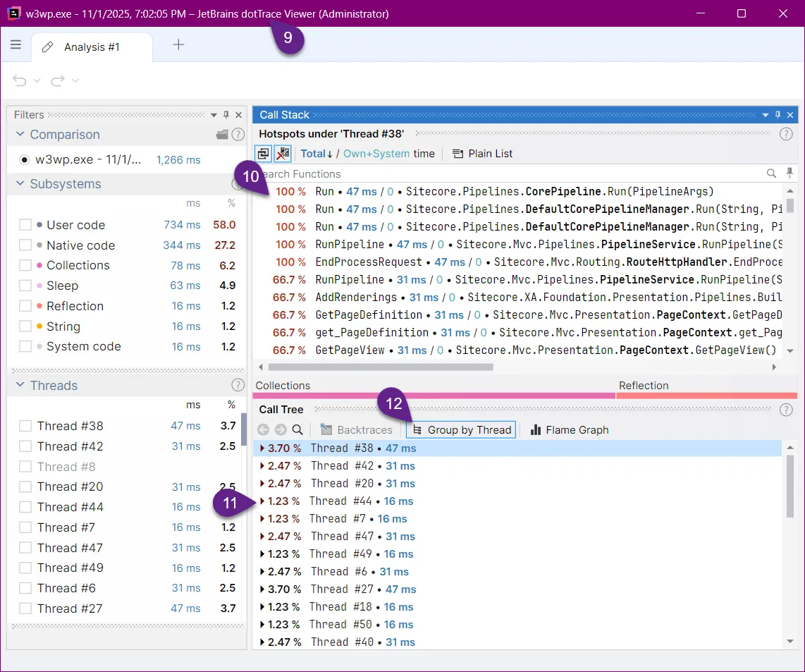Image resolution: width=805 pixels, height=672 pixels.
Task: Collapse the Subsystems section
Action: click(x=19, y=184)
